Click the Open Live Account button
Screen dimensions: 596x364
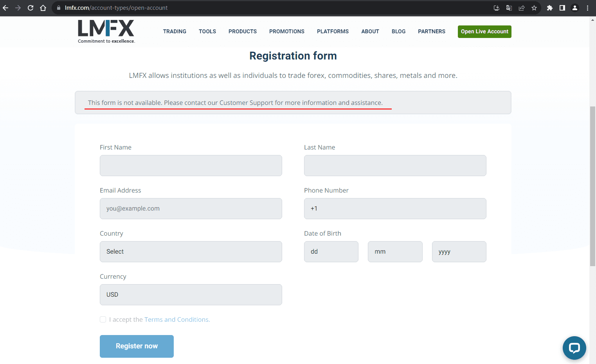484,32
